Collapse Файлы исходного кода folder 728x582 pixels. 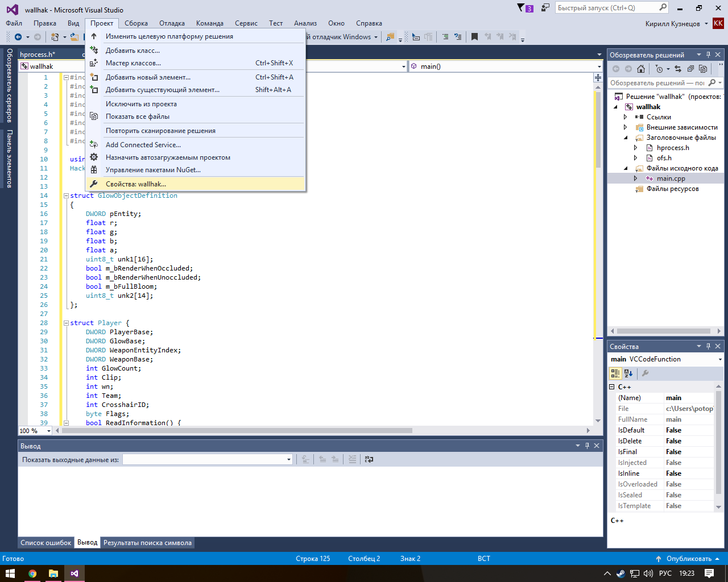pos(626,168)
